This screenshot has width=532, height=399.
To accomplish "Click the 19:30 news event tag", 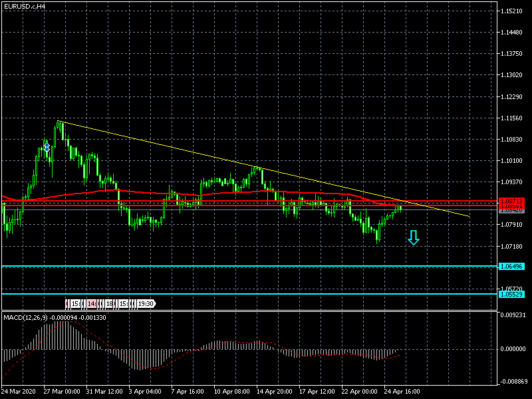I will pyautogui.click(x=146, y=304).
